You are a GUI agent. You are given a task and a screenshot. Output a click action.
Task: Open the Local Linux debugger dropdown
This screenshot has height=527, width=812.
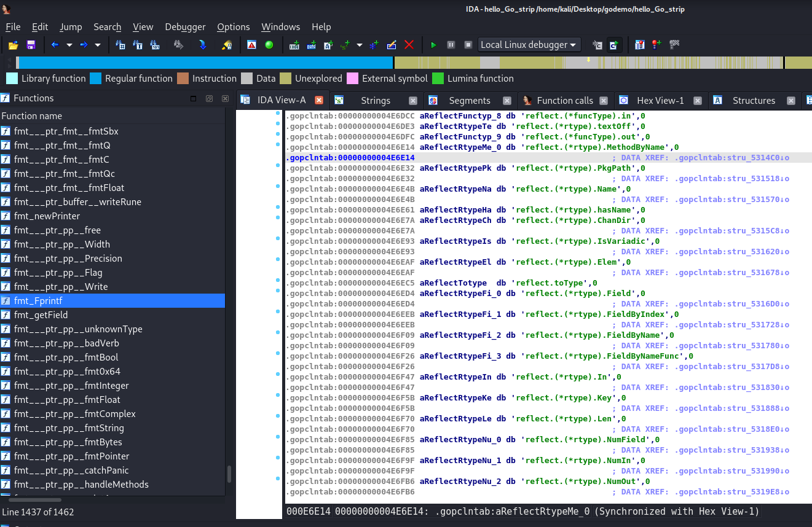[529, 45]
